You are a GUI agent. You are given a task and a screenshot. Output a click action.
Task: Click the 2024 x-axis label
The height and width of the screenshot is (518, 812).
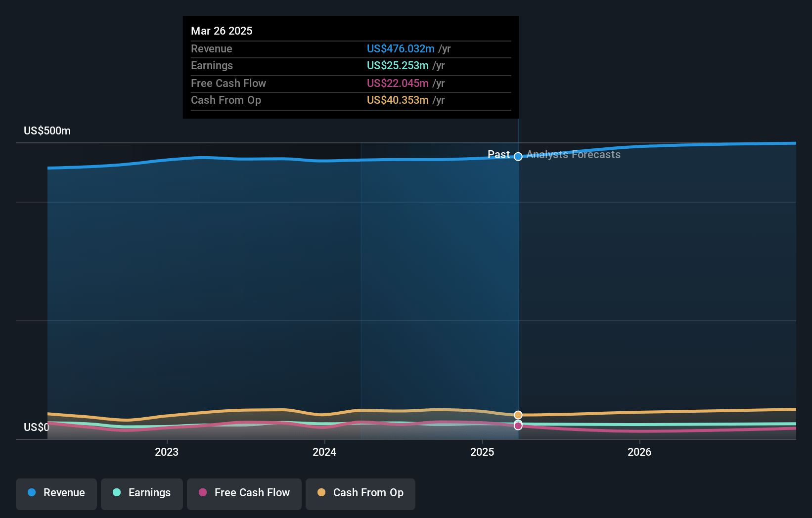[x=324, y=452]
